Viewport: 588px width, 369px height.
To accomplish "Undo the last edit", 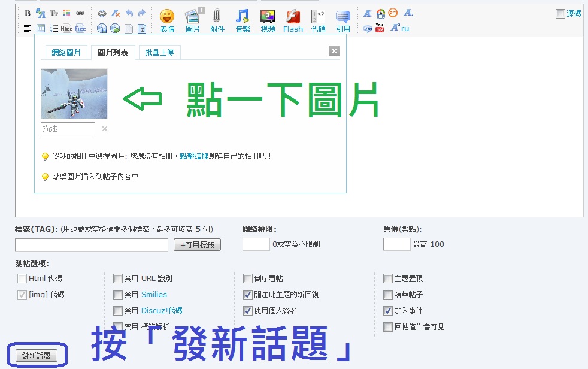I will coord(129,13).
